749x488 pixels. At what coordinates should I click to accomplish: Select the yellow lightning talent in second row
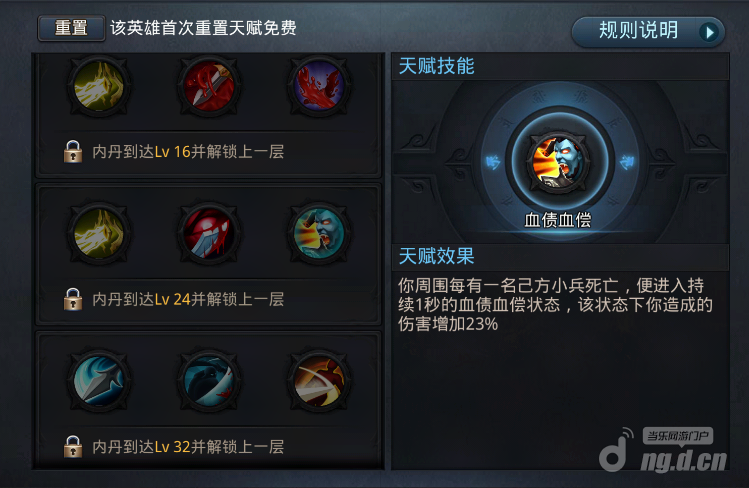coord(99,233)
